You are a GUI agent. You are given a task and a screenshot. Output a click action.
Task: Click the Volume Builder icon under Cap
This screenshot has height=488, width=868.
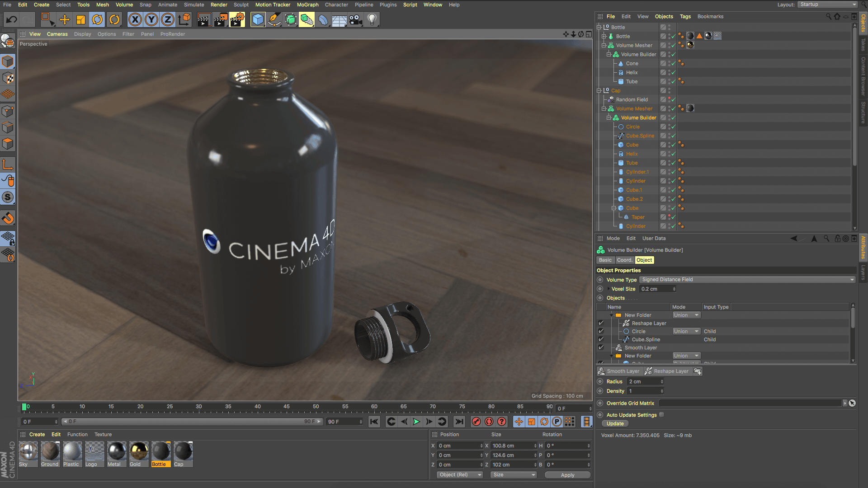(x=616, y=117)
